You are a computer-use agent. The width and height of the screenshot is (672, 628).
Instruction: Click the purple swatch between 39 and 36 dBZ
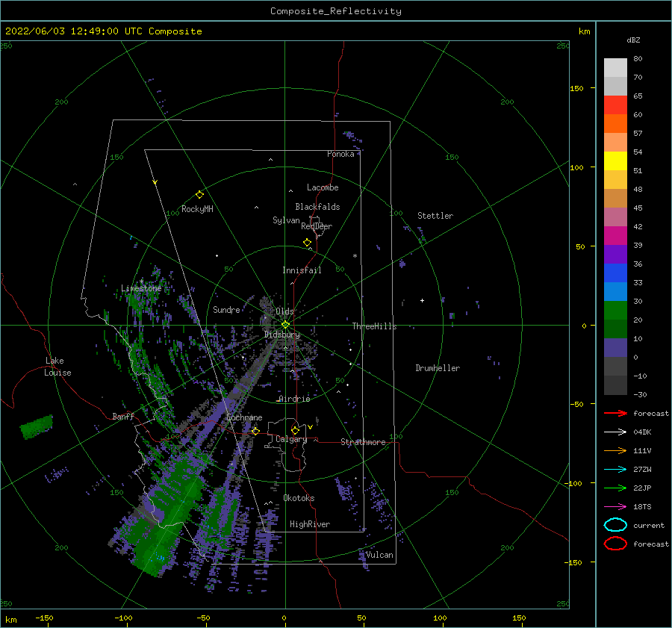615,254
